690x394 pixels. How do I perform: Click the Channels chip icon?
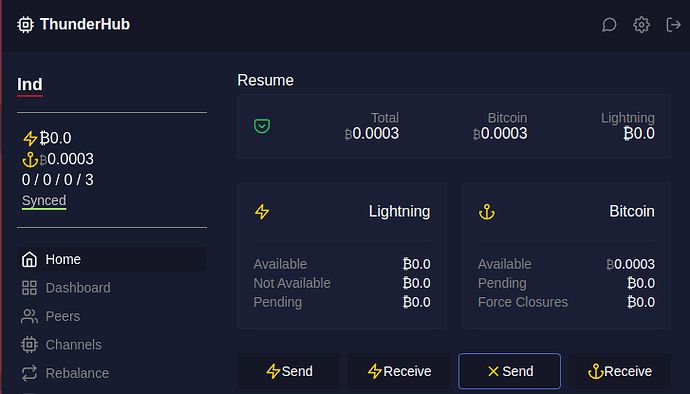point(29,345)
